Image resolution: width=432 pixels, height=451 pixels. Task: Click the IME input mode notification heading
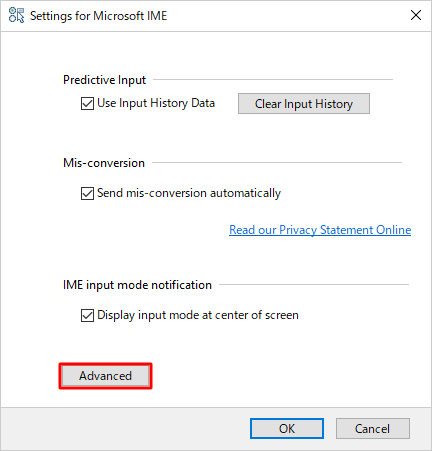point(137,285)
